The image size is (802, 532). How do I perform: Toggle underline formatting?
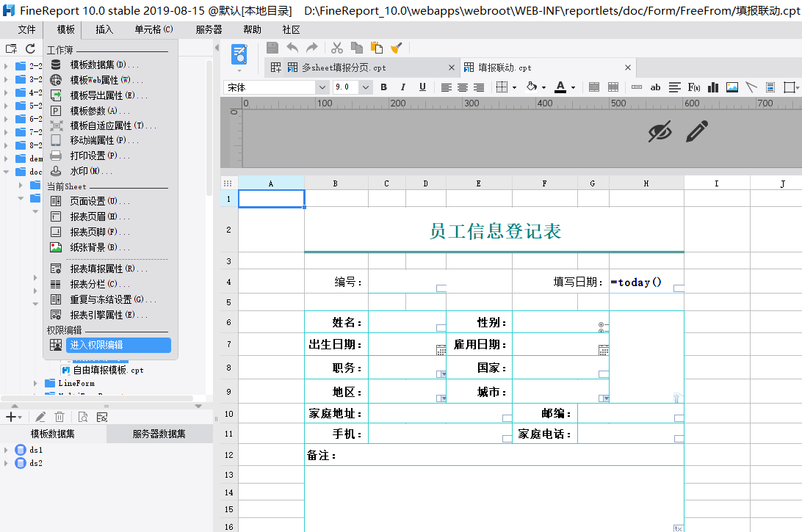(x=422, y=87)
